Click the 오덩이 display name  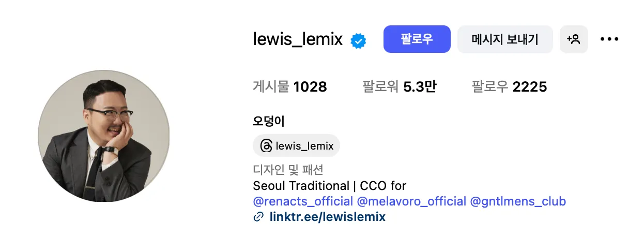coord(269,121)
